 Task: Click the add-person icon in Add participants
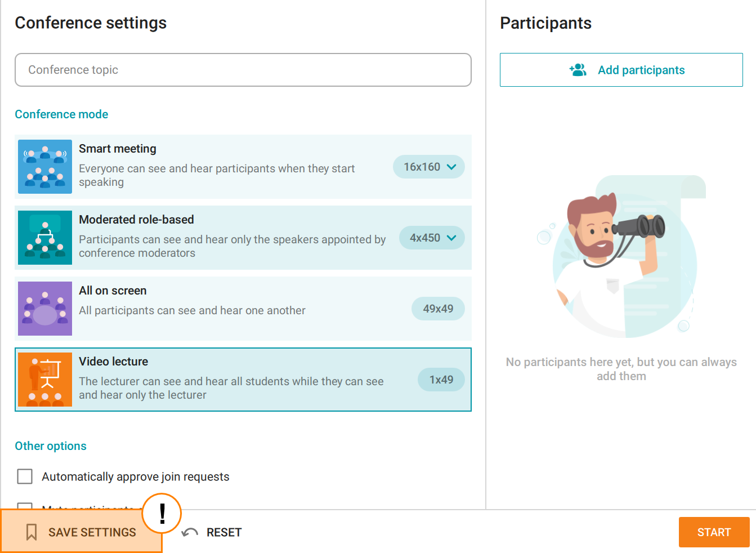pos(578,70)
